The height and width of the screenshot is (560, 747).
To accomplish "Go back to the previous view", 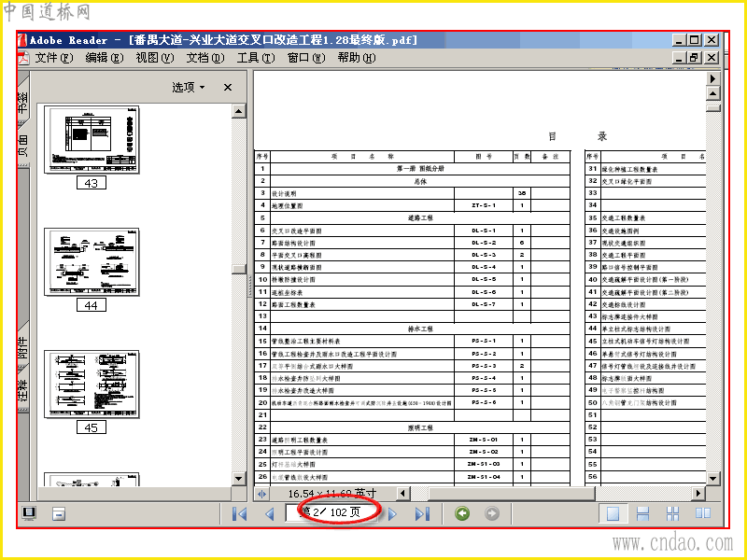I will 461,513.
